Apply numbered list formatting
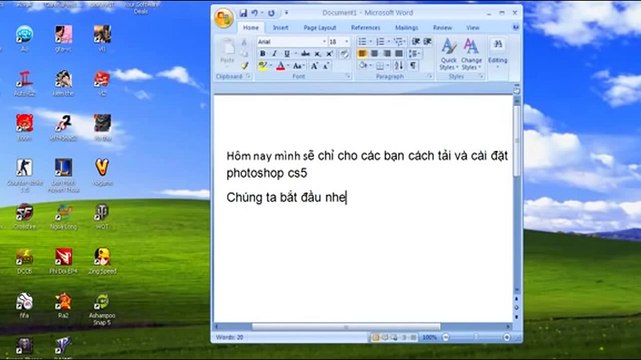 point(380,42)
